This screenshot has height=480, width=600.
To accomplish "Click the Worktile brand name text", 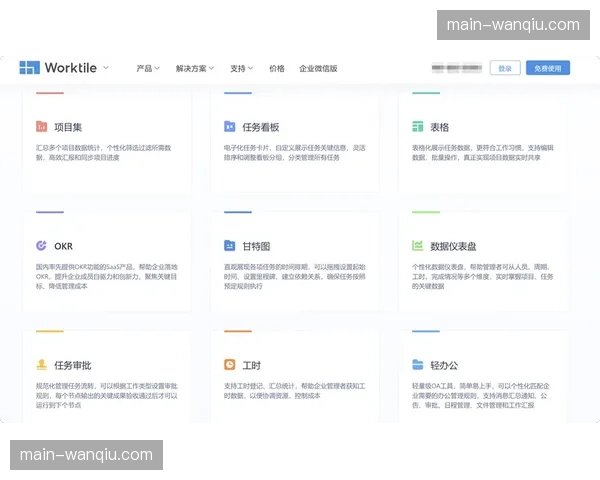I will pyautogui.click(x=71, y=68).
